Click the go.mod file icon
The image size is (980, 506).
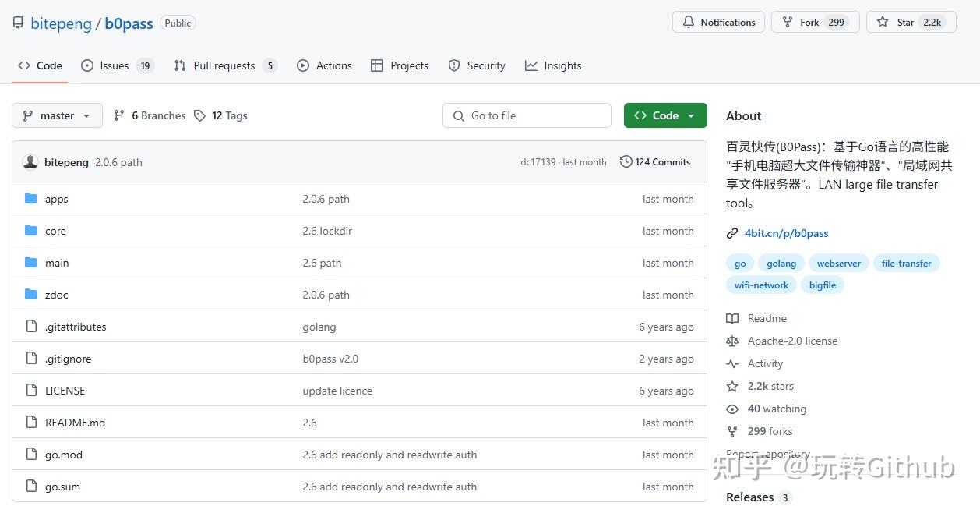tap(31, 455)
